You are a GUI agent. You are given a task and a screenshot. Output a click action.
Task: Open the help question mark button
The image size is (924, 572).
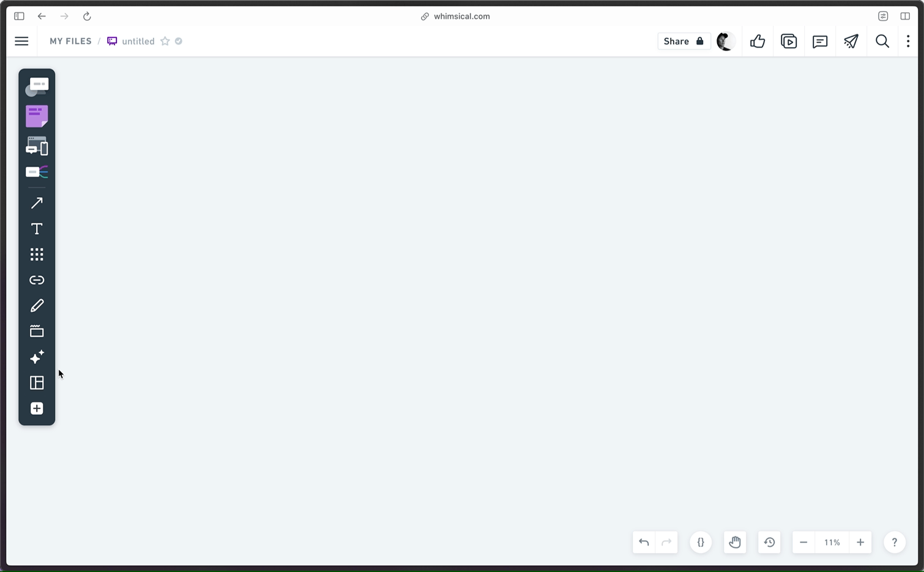coord(895,542)
